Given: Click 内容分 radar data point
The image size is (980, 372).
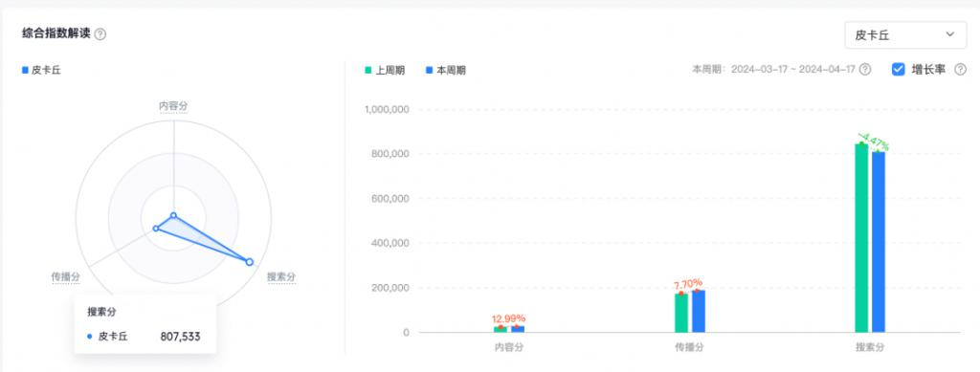Looking at the screenshot, I should coord(173,216).
